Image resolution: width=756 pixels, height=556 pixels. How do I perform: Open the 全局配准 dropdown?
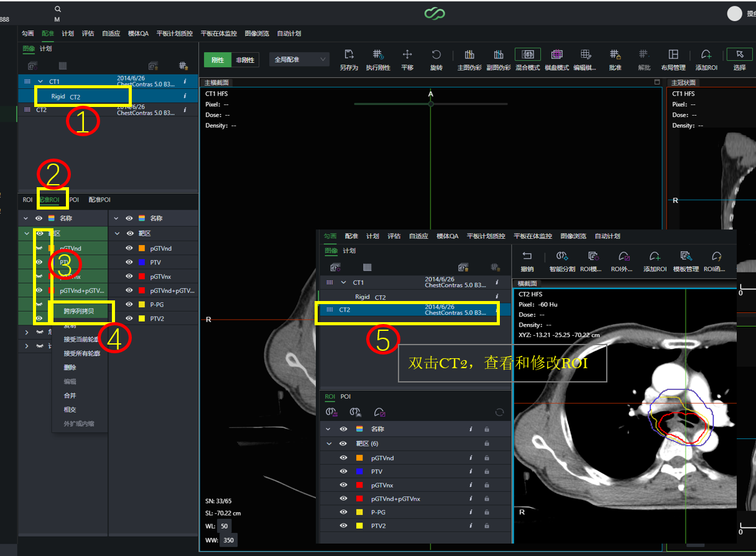[x=299, y=60]
